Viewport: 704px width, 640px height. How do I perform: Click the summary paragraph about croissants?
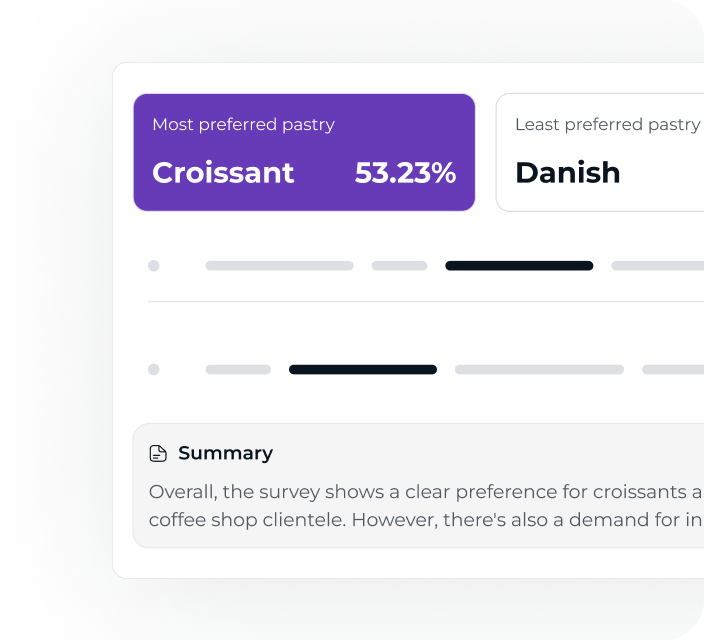425,506
